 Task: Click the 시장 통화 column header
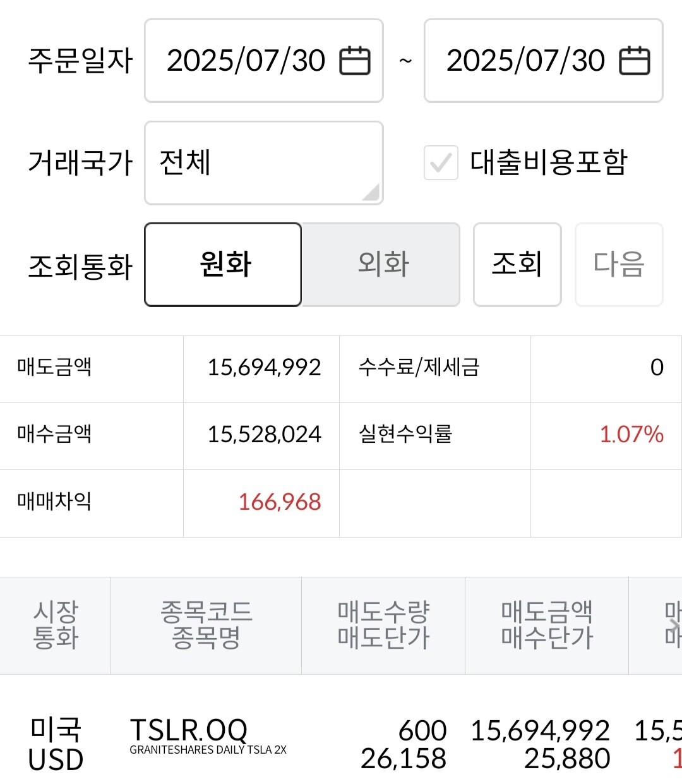pyautogui.click(x=56, y=625)
